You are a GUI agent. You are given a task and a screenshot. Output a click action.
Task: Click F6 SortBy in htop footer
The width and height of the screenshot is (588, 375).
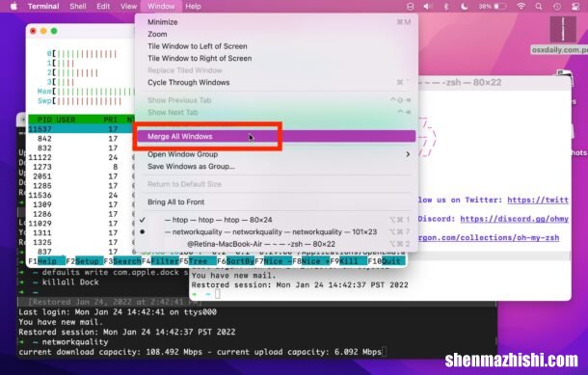[x=235, y=261]
